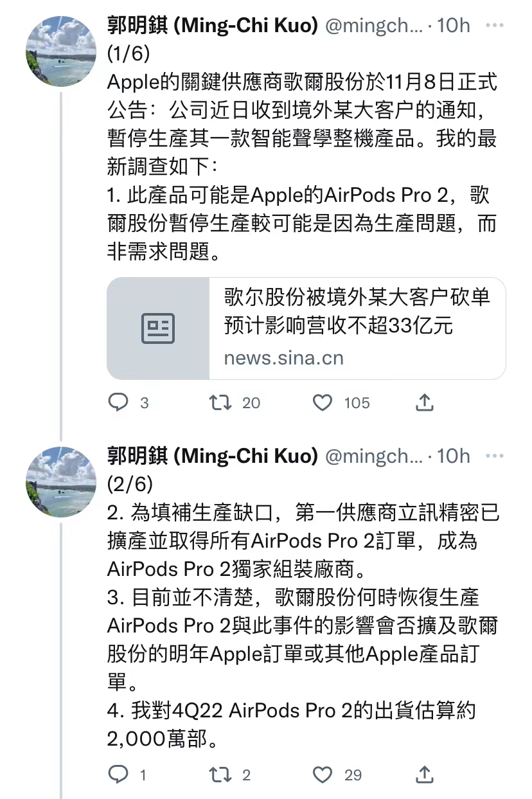Retweet the second tweet (2/6)

tap(220, 775)
